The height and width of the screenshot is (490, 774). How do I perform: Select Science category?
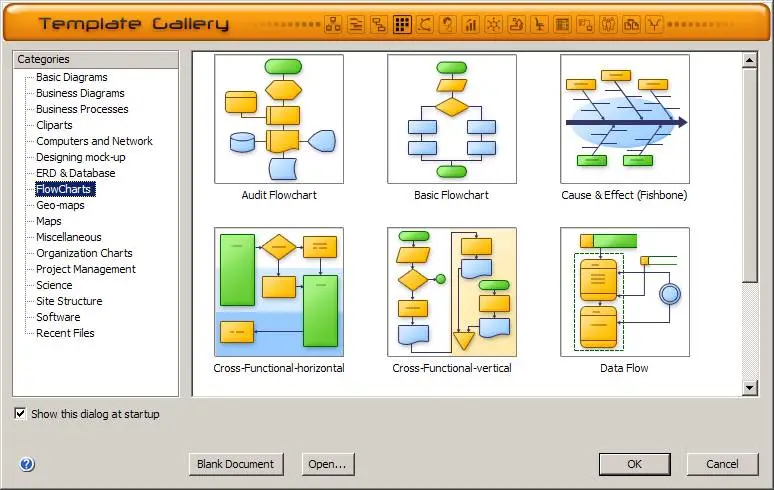tap(54, 285)
